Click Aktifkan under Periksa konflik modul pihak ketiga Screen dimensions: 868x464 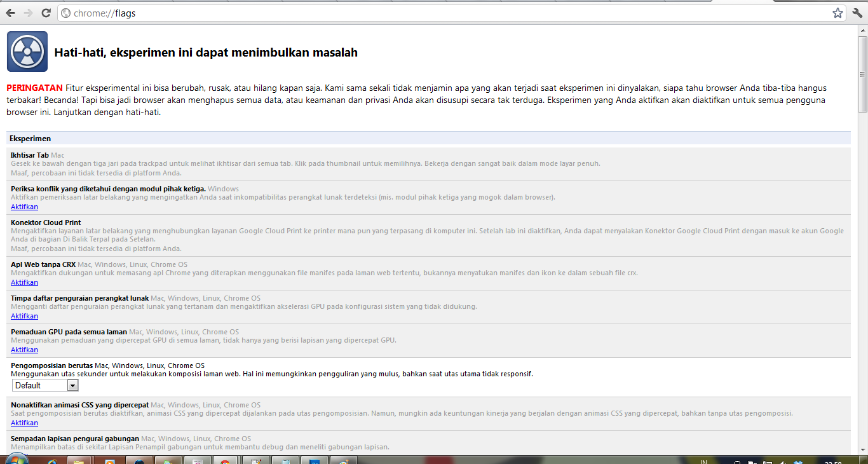(24, 207)
